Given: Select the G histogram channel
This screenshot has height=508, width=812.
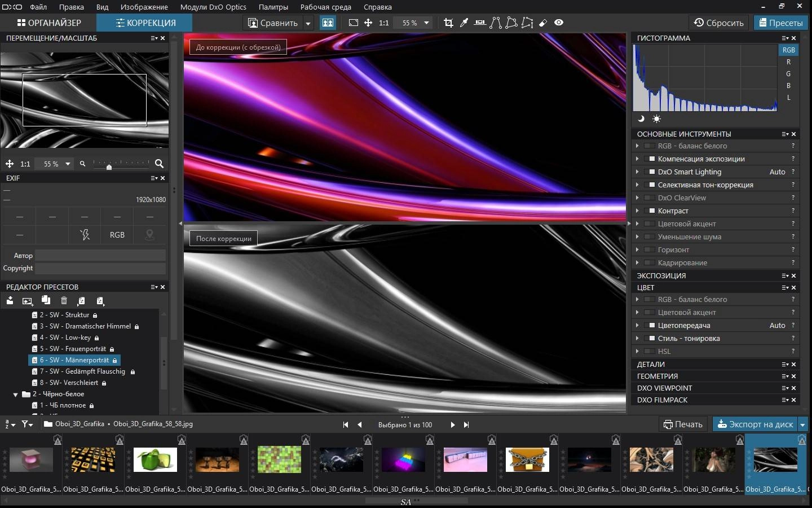Looking at the screenshot, I should point(788,74).
